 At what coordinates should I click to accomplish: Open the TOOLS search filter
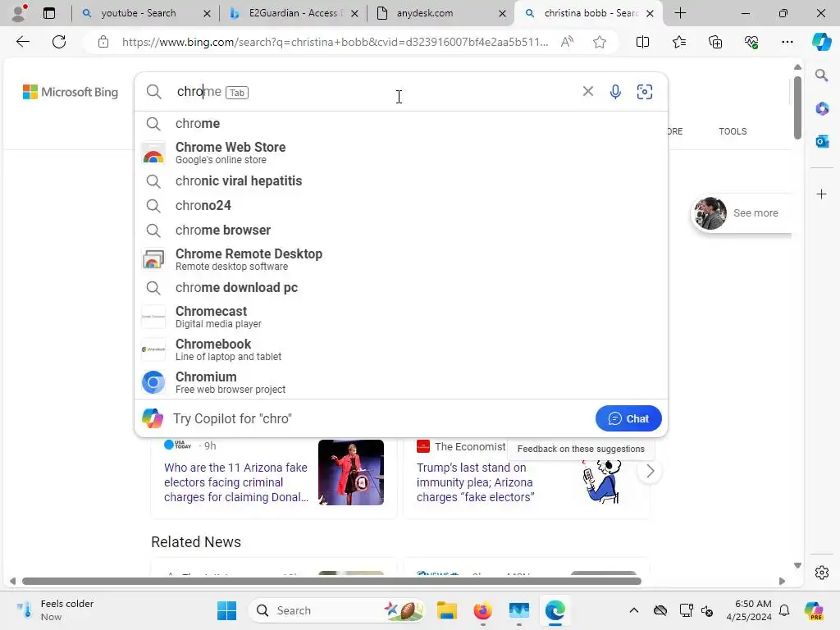point(733,131)
